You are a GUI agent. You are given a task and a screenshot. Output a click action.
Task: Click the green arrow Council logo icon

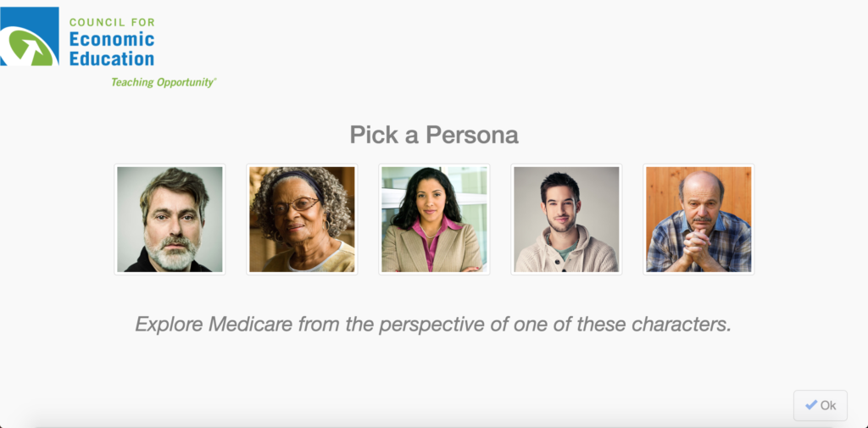pyautogui.click(x=30, y=39)
